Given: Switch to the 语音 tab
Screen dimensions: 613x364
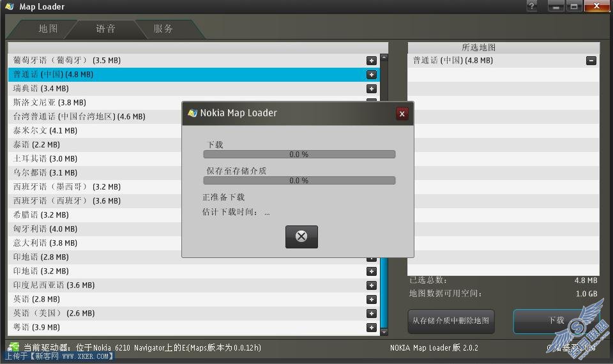Looking at the screenshot, I should 105,29.
